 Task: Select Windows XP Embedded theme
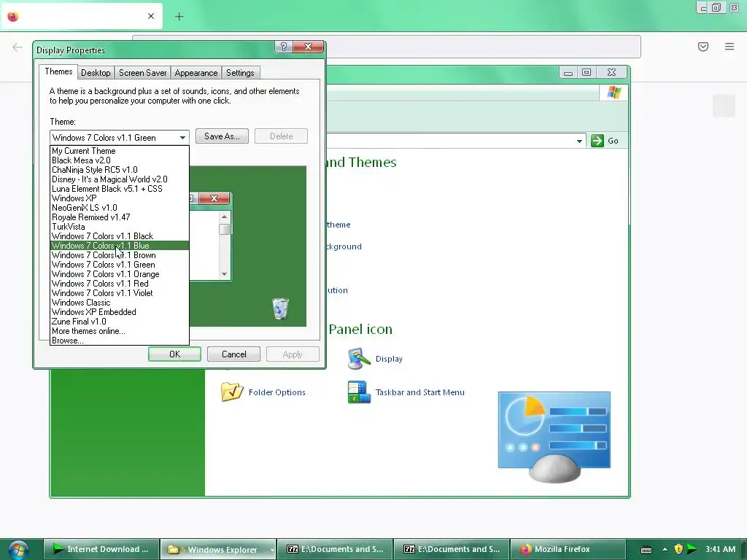click(120, 312)
